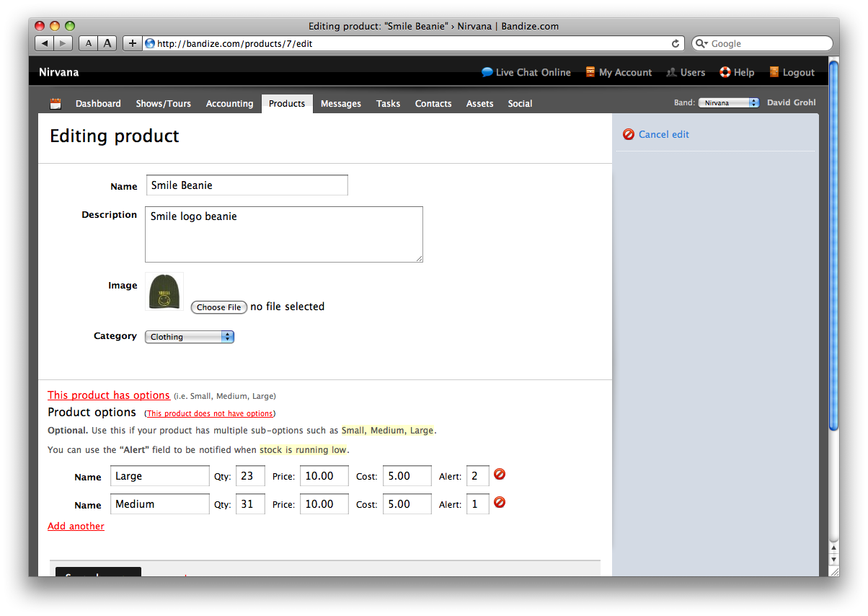
Task: Reload the page with refresh icon
Action: [676, 43]
